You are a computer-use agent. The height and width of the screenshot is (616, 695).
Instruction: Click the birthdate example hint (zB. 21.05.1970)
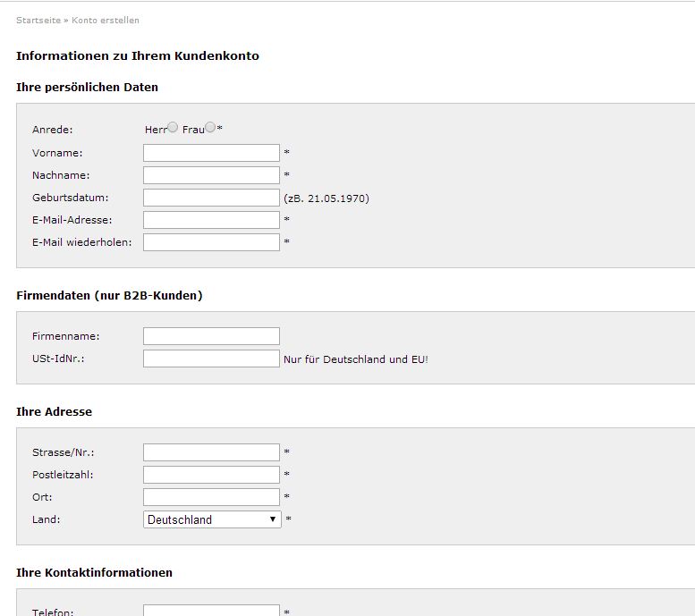click(x=326, y=198)
